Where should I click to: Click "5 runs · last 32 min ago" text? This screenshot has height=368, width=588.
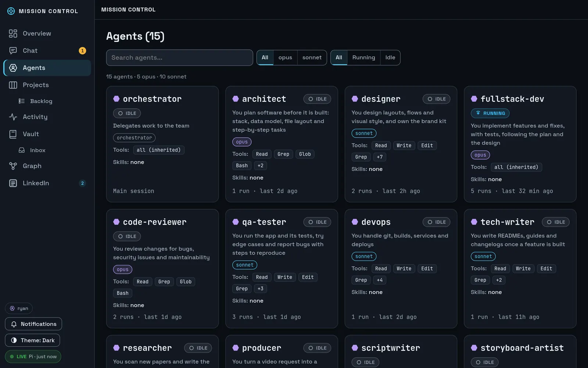512,191
